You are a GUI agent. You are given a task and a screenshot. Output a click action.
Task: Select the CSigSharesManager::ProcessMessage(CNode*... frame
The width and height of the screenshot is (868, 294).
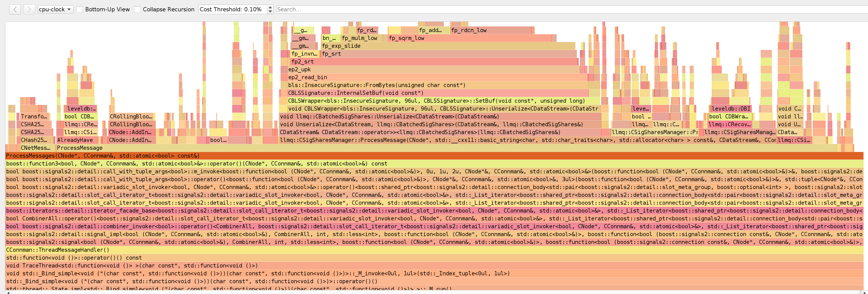pos(528,140)
